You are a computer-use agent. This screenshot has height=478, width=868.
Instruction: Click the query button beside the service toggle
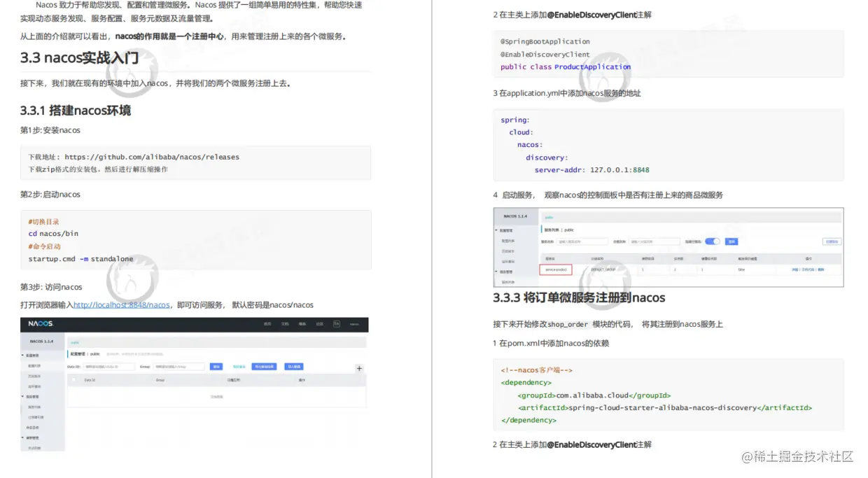pyautogui.click(x=731, y=241)
